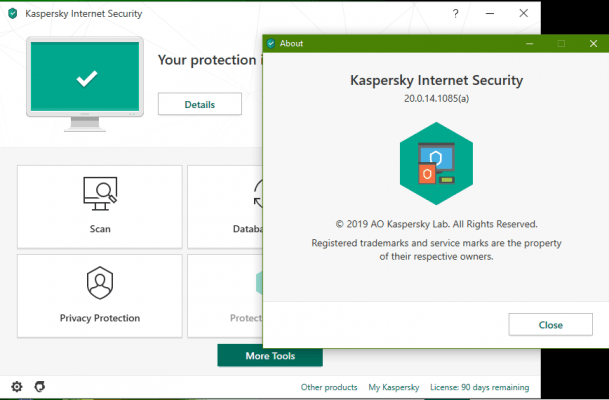The image size is (609, 400).
Task: Click the Scan magnifier monitor icon
Action: pyautogui.click(x=99, y=191)
